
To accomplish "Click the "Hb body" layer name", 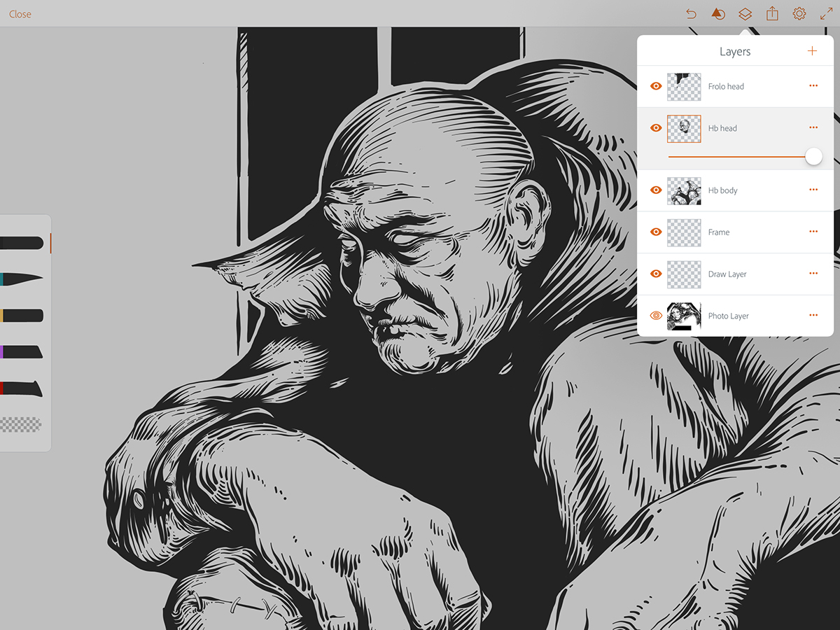I will click(722, 190).
